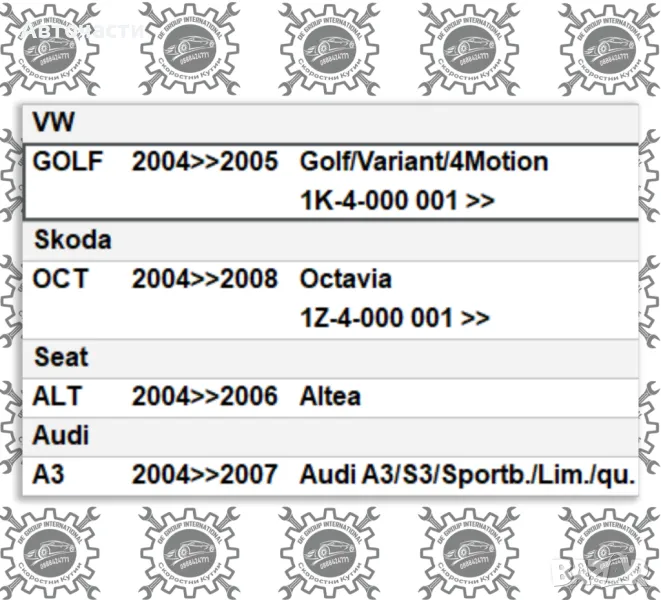This screenshot has width=661, height=600.
Task: Select the 2004>>2008 year range
Action: pos(205,279)
